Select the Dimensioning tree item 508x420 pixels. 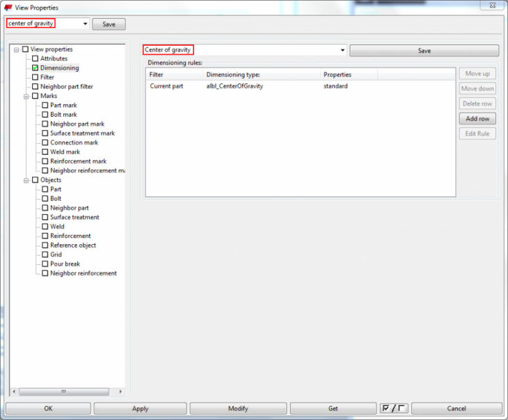tap(60, 68)
